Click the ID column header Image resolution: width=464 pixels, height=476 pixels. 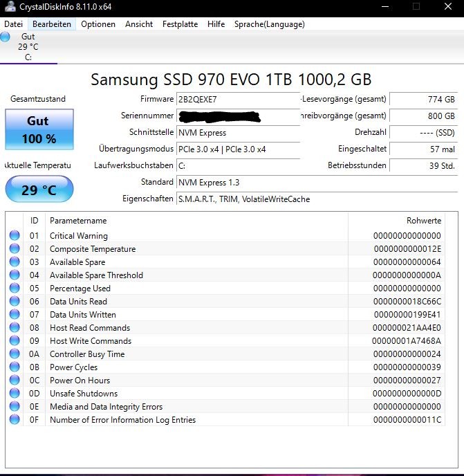35,221
